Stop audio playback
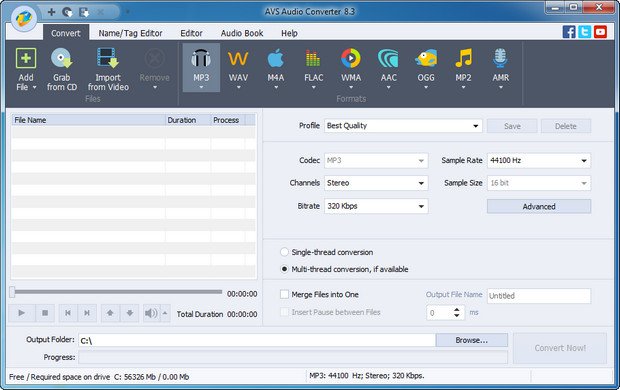The width and height of the screenshot is (620, 390). (x=45, y=313)
